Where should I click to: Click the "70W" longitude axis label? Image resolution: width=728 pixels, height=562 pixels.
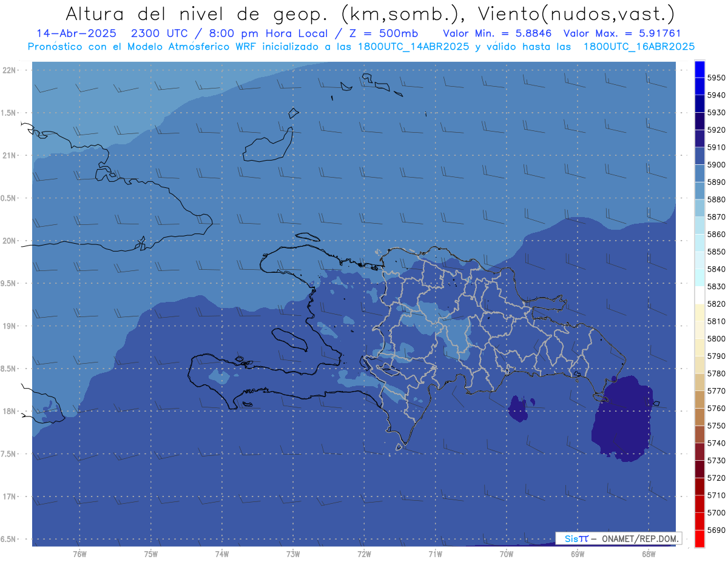pyautogui.click(x=507, y=554)
